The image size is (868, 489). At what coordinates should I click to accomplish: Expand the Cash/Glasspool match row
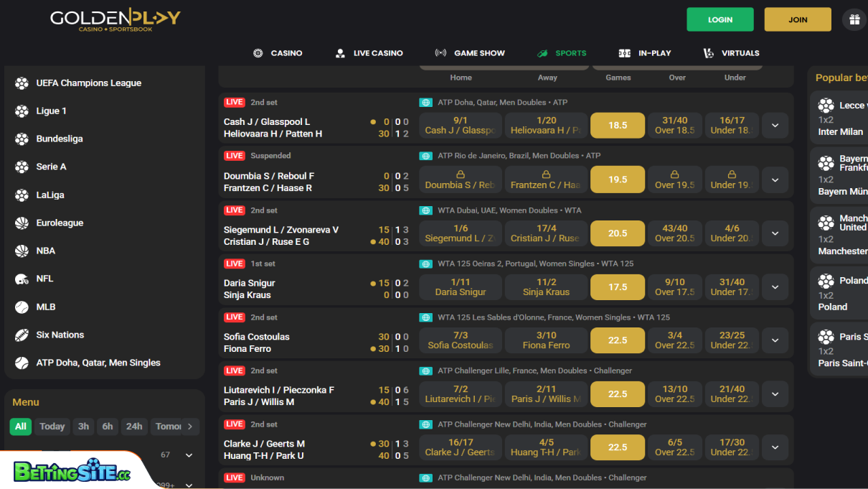[775, 125]
